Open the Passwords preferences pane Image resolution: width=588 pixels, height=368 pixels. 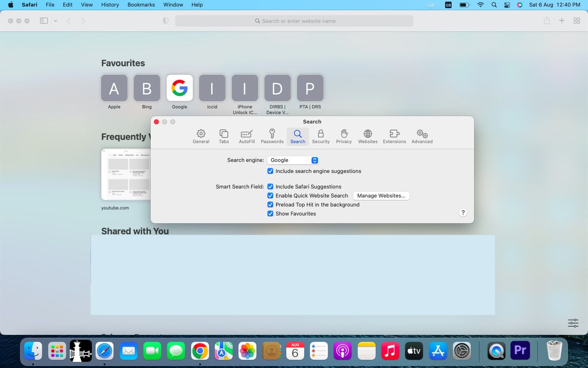pyautogui.click(x=272, y=137)
